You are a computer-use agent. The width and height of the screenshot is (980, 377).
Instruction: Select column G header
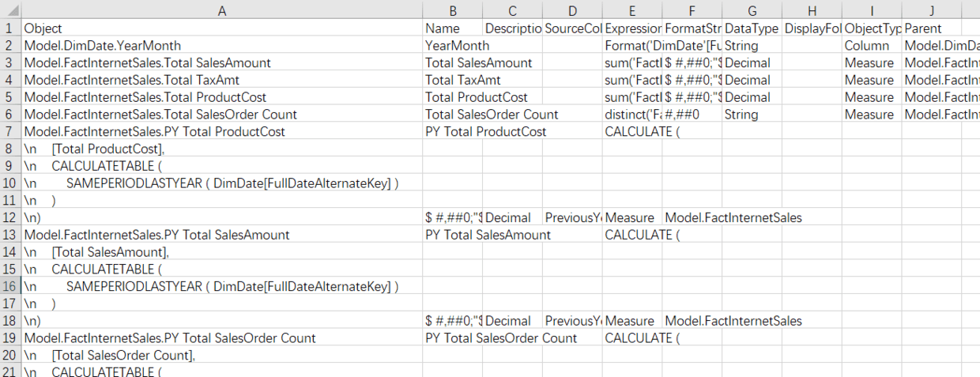click(x=752, y=9)
